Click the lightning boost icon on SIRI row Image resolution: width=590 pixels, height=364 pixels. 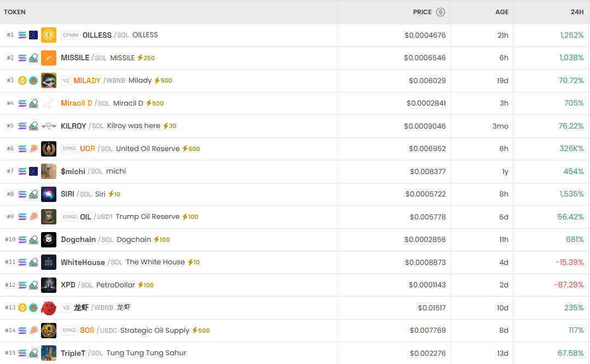click(111, 194)
